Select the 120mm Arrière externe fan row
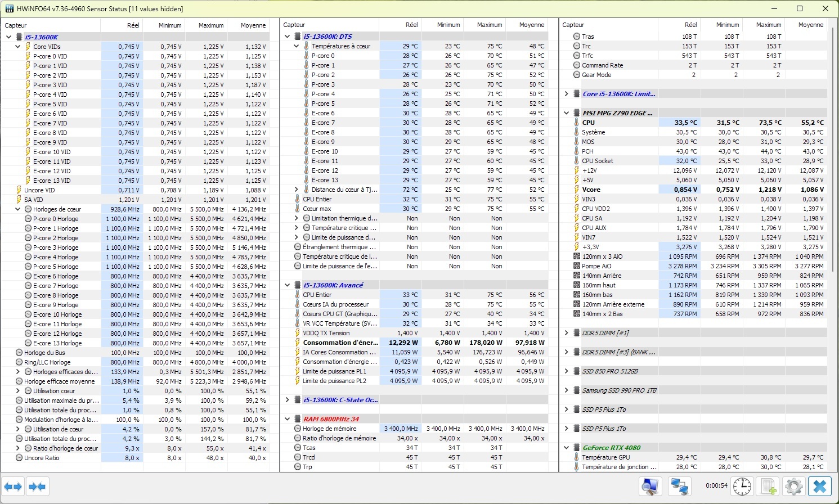This screenshot has width=839, height=504. pyautogui.click(x=693, y=304)
